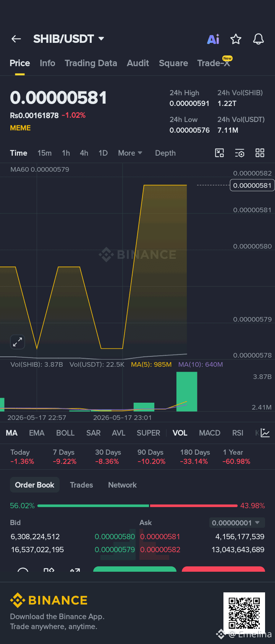The image size is (275, 644).
Task: Open the AI assistant icon
Action: tap(213, 39)
